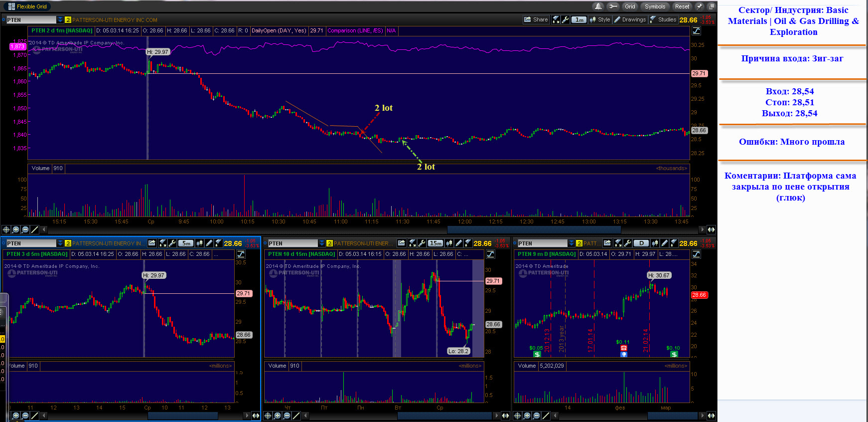Pin the Flexible Grid window
Viewport: 868px width, 422px height.
coord(699,6)
